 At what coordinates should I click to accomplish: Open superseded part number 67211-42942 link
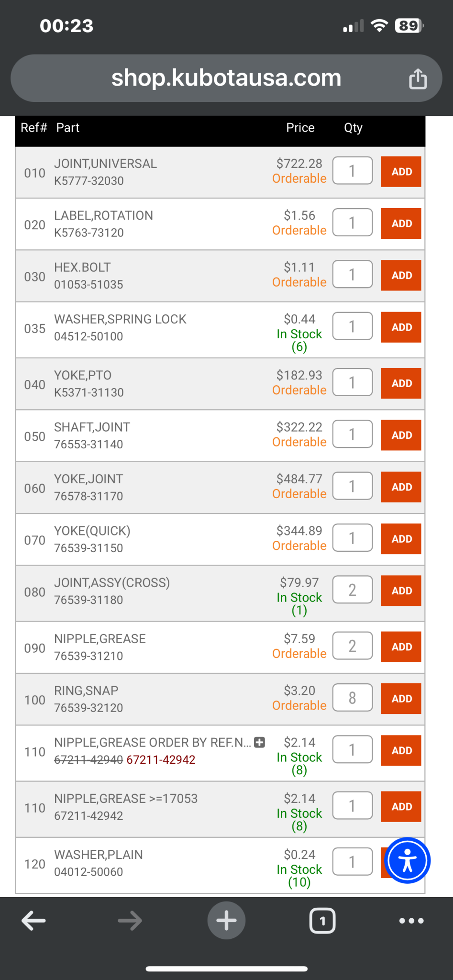161,760
